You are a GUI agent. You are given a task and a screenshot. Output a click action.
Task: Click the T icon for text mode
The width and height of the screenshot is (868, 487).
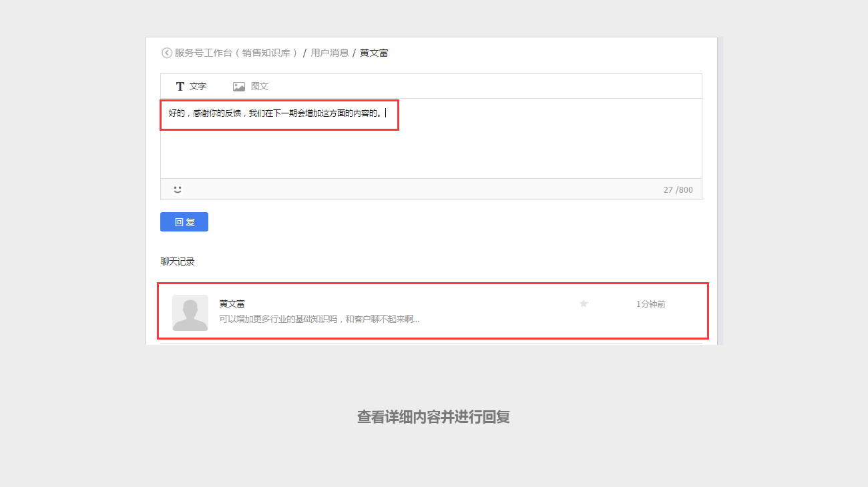(x=180, y=87)
